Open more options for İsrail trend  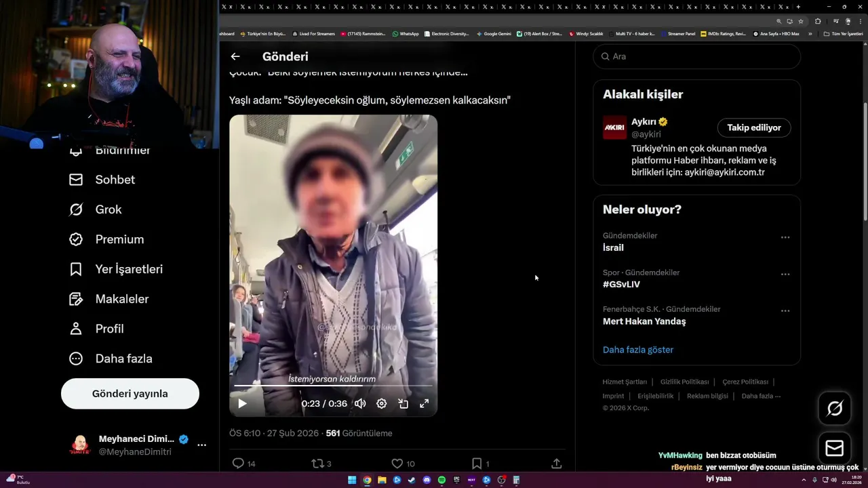coord(785,237)
